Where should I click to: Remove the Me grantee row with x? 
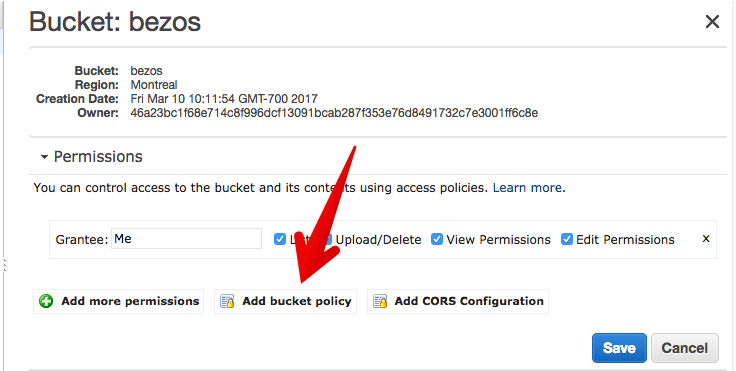coord(705,239)
